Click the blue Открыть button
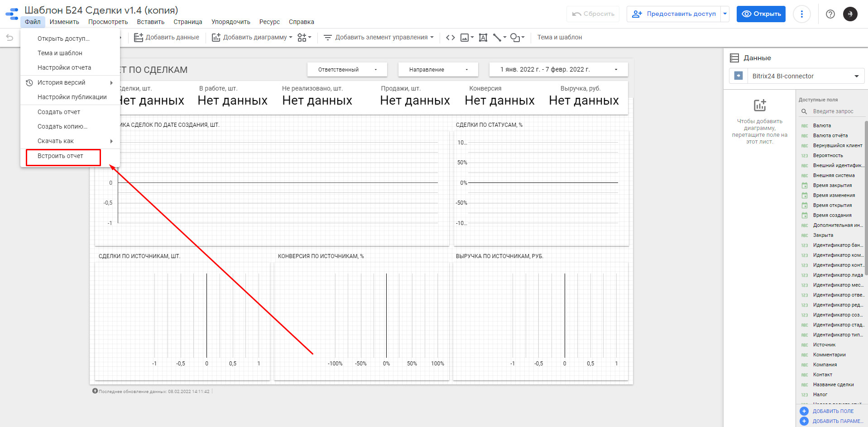This screenshot has height=427, width=868. 761,14
